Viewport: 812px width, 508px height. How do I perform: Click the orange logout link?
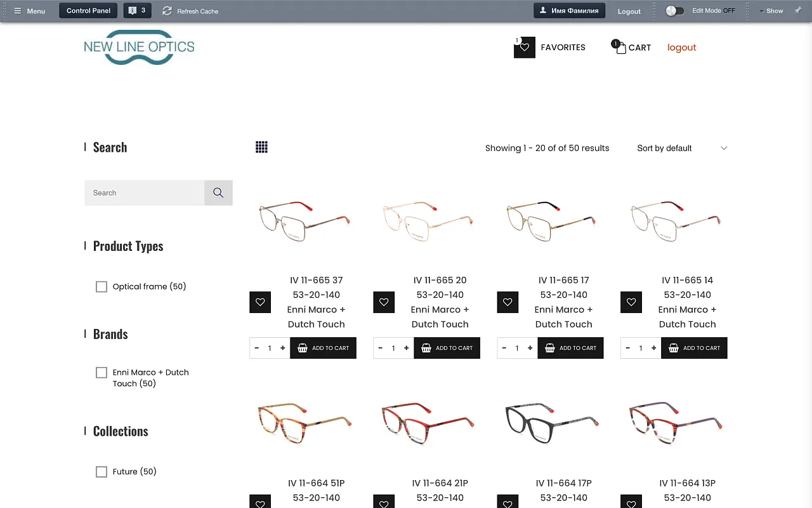point(681,48)
